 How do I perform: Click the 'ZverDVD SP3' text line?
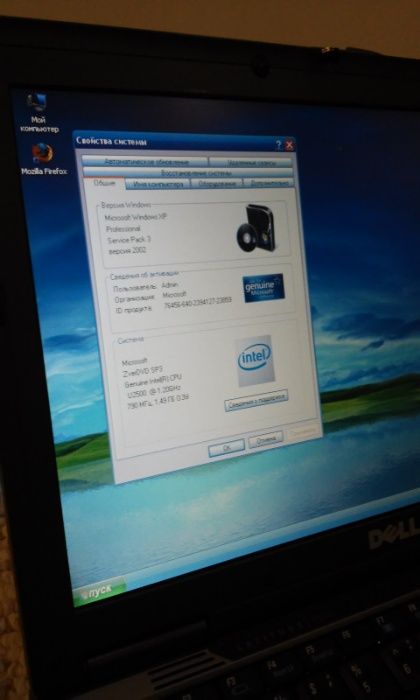tap(142, 370)
